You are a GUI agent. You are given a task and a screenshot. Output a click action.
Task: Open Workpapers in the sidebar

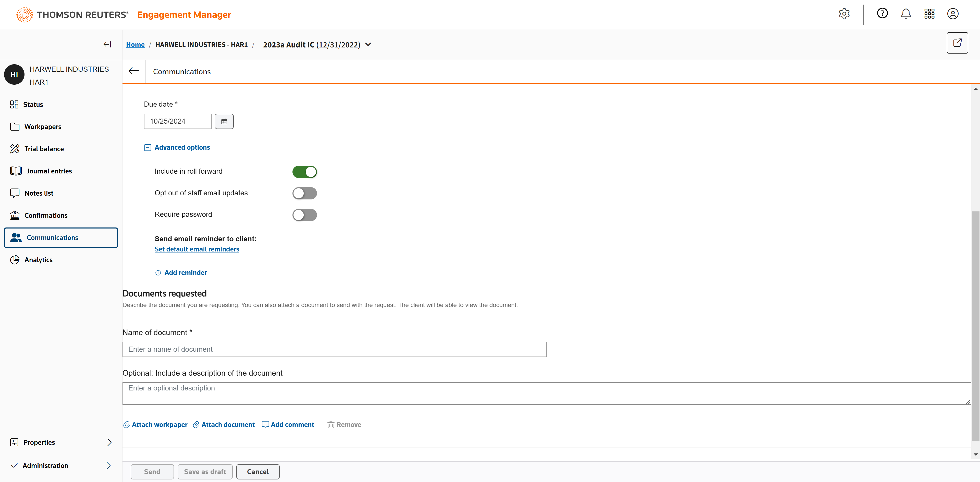pyautogui.click(x=43, y=126)
